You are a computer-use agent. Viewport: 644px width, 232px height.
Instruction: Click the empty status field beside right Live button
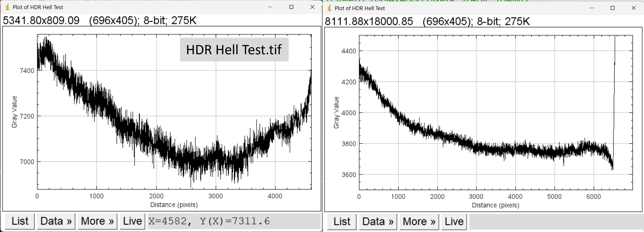pyautogui.click(x=556, y=222)
